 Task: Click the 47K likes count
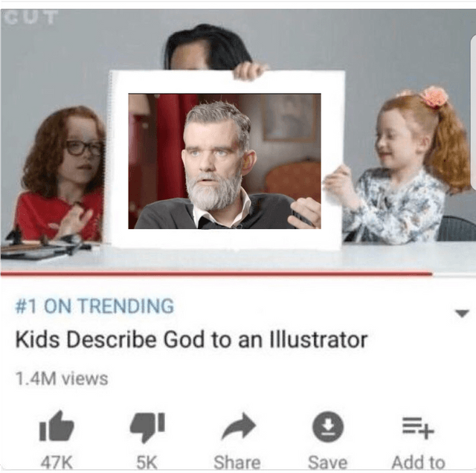coord(57,463)
